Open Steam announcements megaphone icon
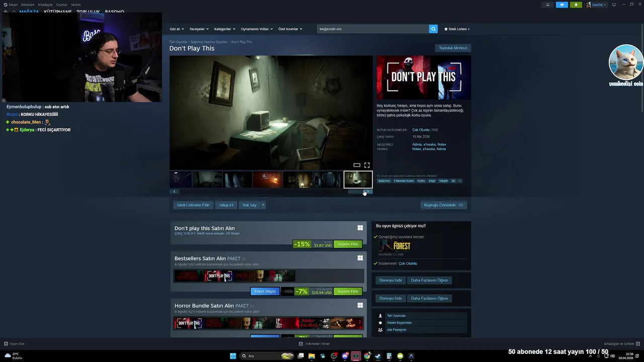Viewport: 644px width, 362px height. 562,5
